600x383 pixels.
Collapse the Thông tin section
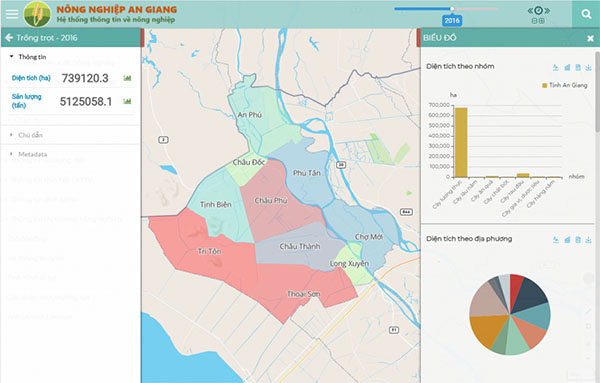pos(28,57)
